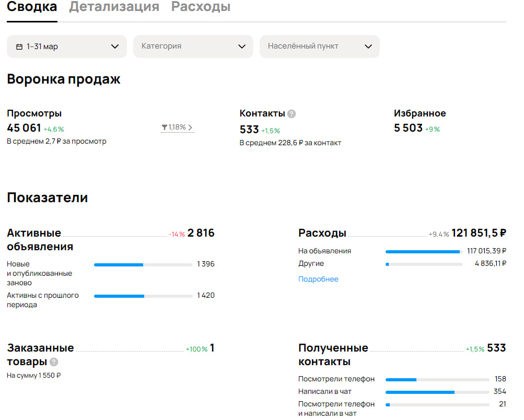524x420 pixels.
Task: Click the Просмотры value 45 061
Action: pyautogui.click(x=23, y=129)
